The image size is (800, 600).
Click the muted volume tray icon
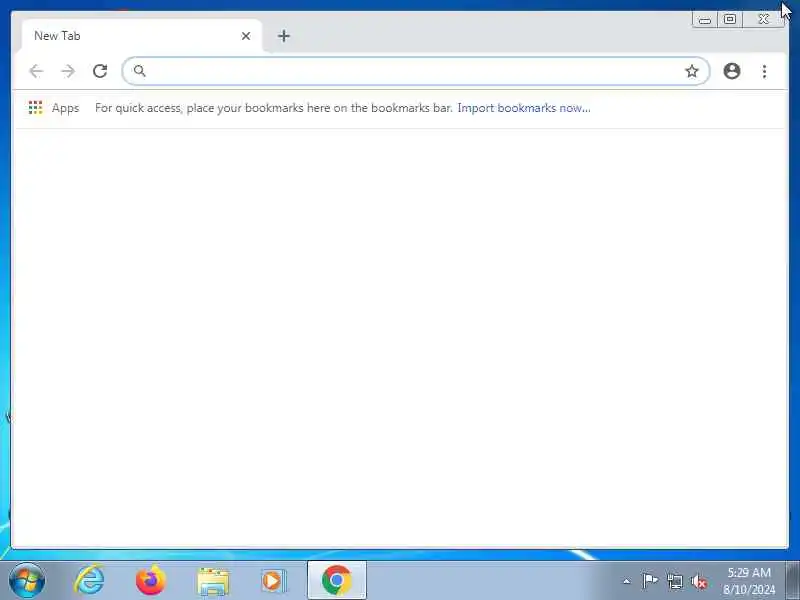pos(698,581)
